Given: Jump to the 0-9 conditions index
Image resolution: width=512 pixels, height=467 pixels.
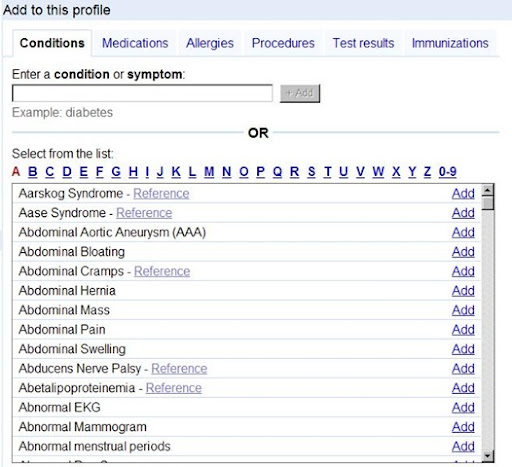Looking at the screenshot, I should click(447, 172).
